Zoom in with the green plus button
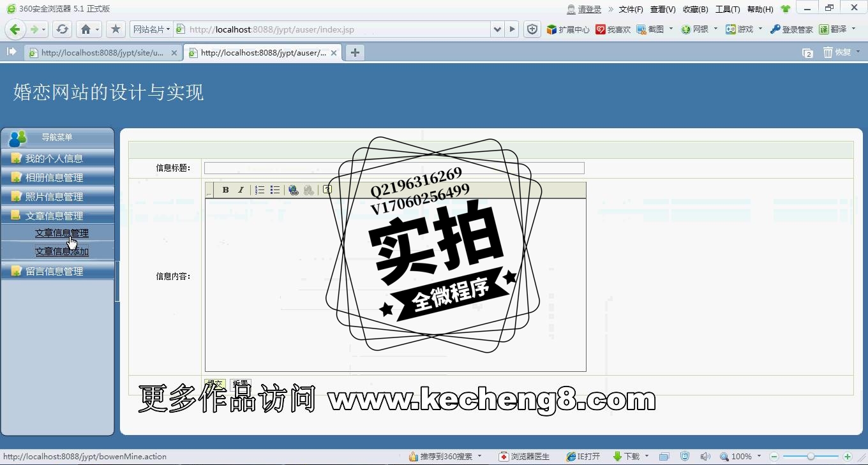The height and width of the screenshot is (465, 868). tap(848, 457)
